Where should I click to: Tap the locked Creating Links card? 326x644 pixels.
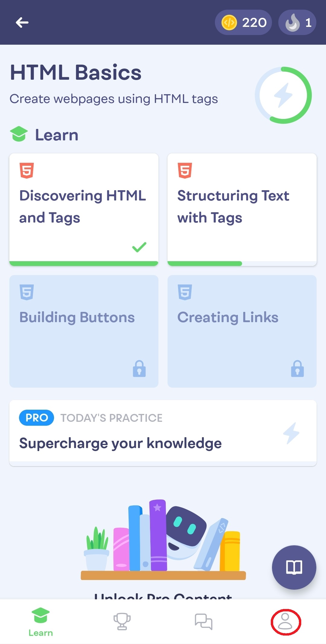coord(242,331)
